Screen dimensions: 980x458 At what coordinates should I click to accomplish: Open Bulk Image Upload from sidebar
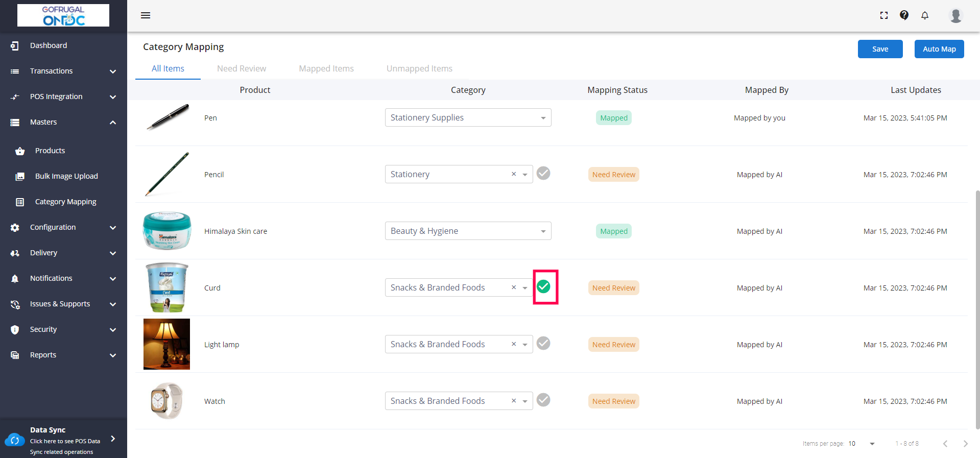tap(66, 176)
